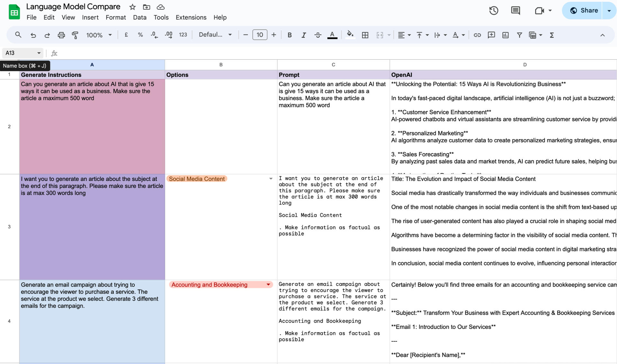The image size is (617, 364).
Task: Click the document title Language Model Compare
Action: (x=73, y=7)
